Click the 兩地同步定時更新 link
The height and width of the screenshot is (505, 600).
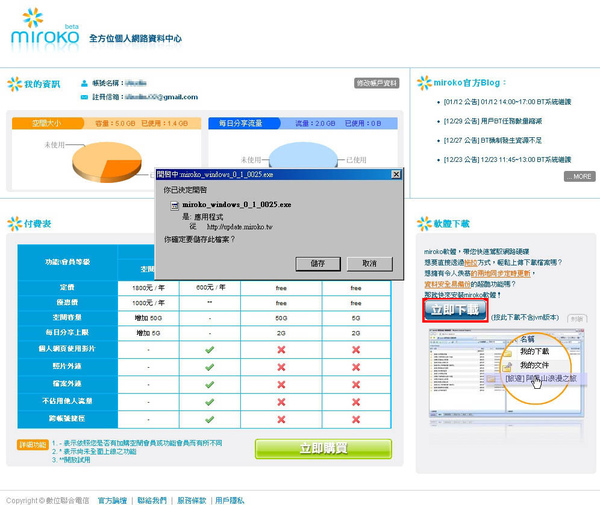click(501, 273)
